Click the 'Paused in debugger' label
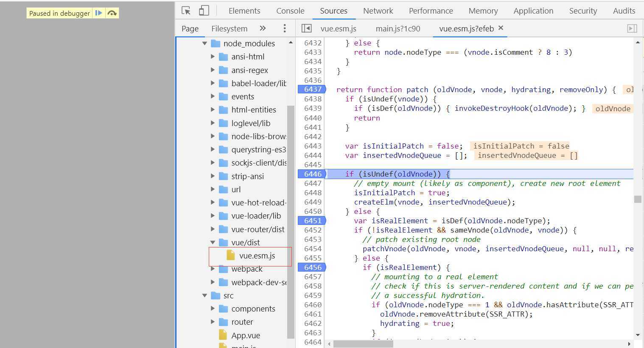 [59, 13]
